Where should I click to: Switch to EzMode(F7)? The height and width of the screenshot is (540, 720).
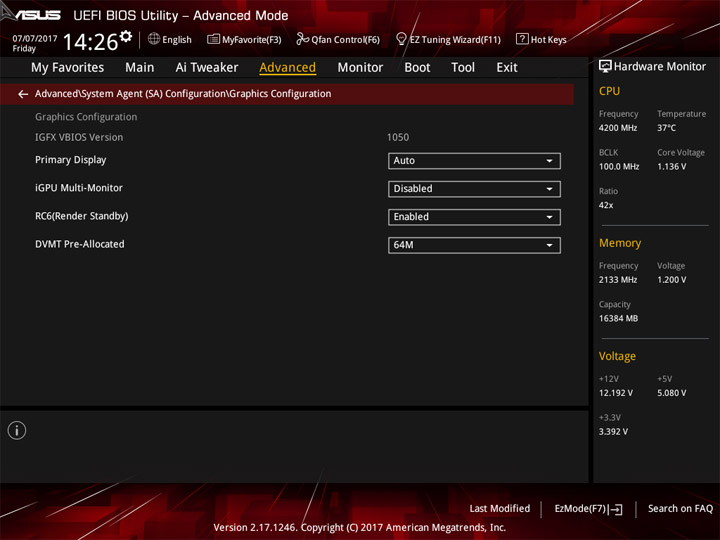coord(588,509)
